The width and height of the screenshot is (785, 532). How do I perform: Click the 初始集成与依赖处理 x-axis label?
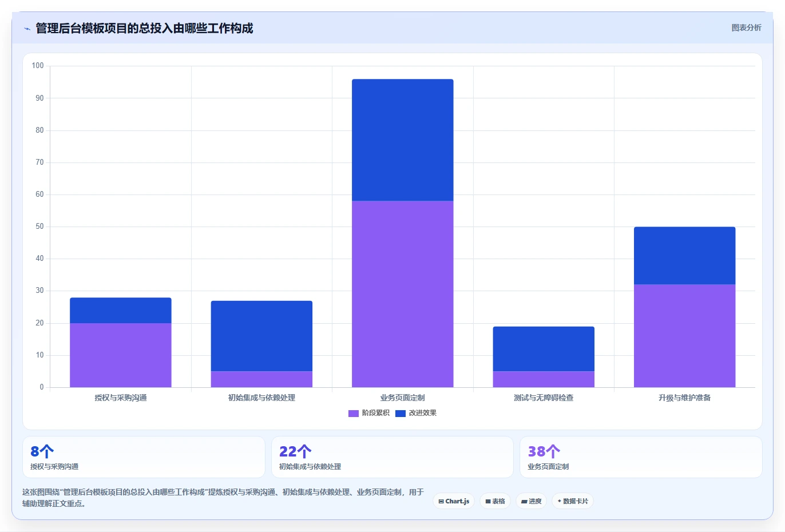point(261,398)
